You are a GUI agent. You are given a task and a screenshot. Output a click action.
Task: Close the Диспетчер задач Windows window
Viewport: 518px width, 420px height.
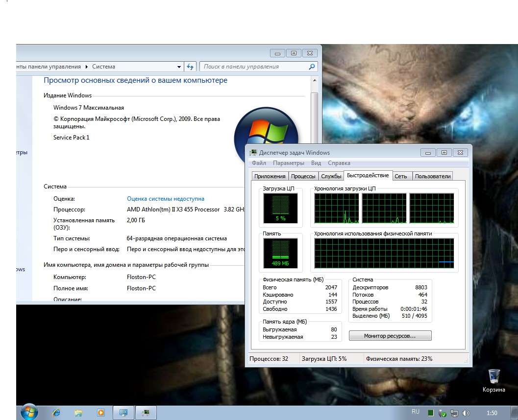point(460,152)
